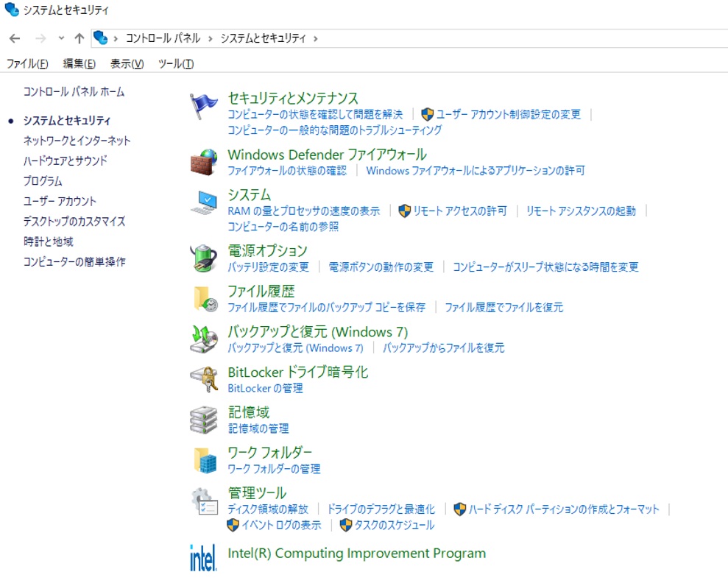Open the 電源オプション heading
This screenshot has height=586, width=728.
pos(267,251)
